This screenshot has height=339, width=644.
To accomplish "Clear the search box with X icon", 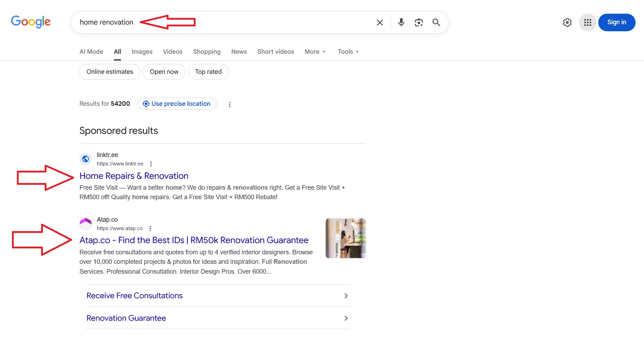I will click(x=380, y=22).
